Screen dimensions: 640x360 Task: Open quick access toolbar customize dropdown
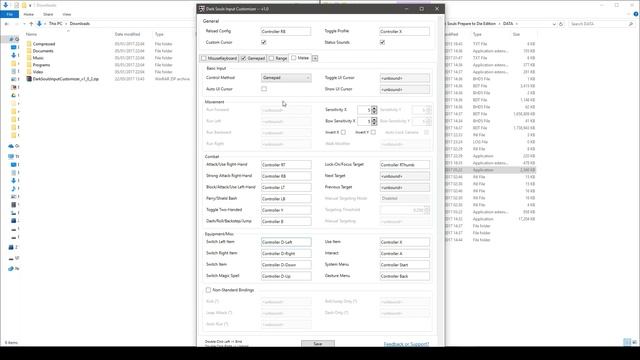tap(30, 5)
